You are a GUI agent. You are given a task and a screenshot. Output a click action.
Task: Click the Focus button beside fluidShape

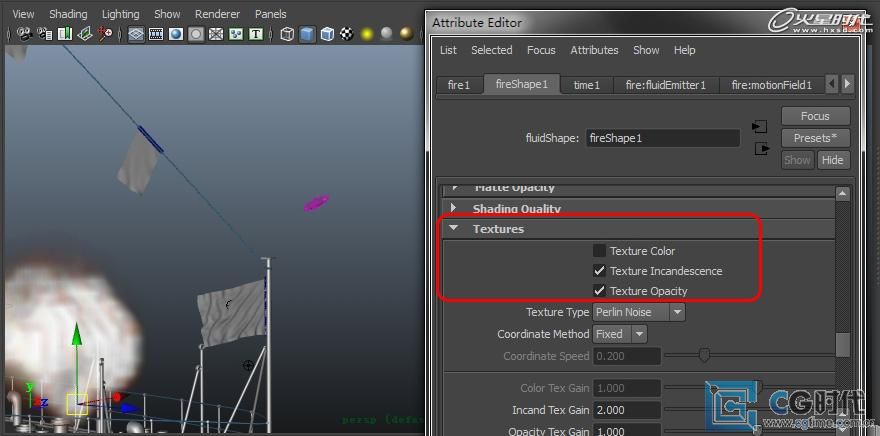pyautogui.click(x=815, y=116)
